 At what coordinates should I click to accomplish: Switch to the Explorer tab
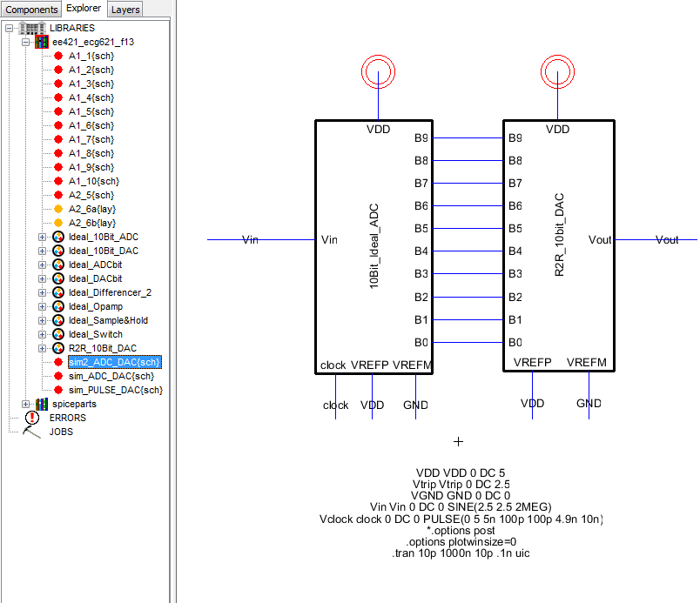(x=84, y=8)
